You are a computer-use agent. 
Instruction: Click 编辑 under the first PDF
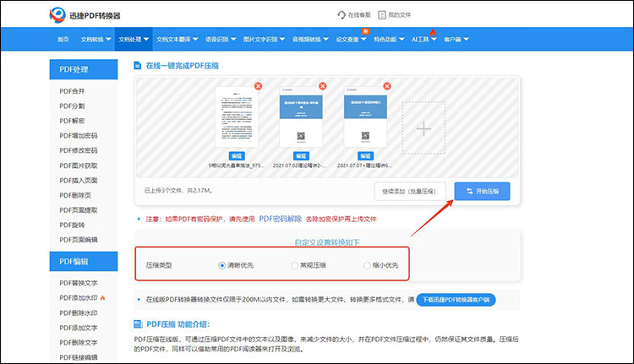pos(237,156)
